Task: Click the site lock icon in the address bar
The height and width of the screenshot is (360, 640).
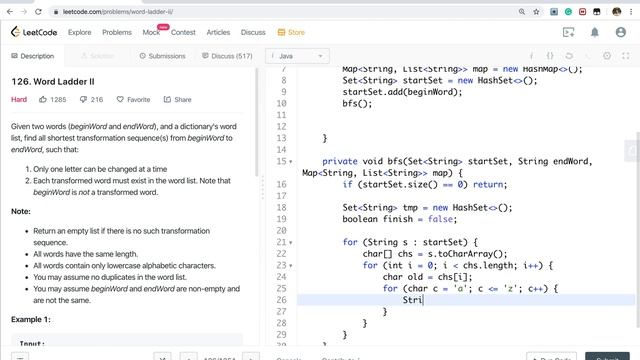Action: [x=56, y=12]
